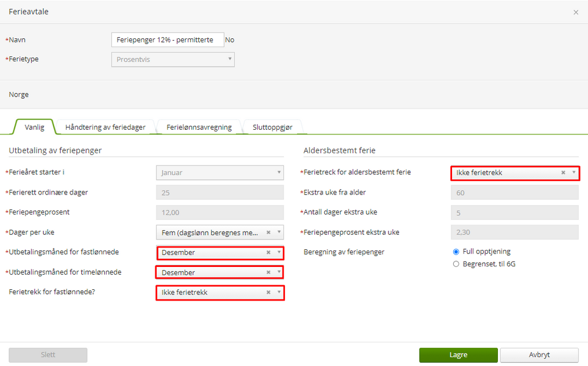The width and height of the screenshot is (588, 366).
Task: Open Utbetalingsmåned for fastlønnede dropdown arrow
Action: [279, 252]
